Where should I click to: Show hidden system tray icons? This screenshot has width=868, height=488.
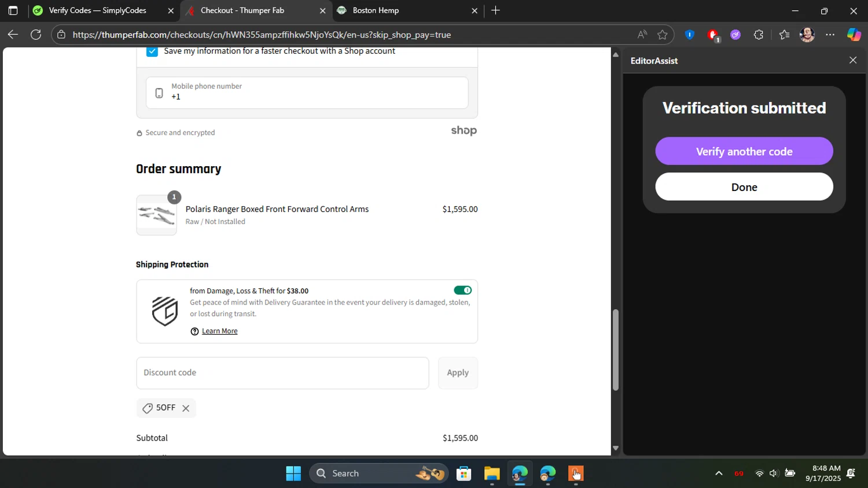point(719,474)
